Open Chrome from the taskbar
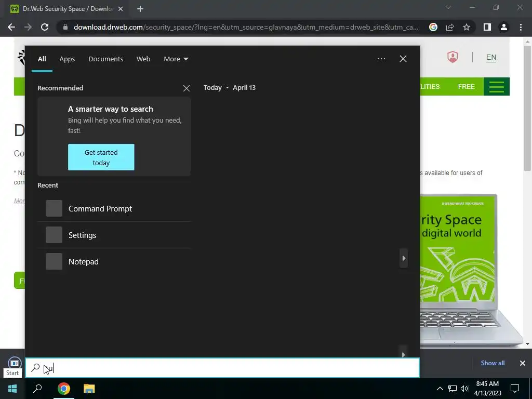The height and width of the screenshot is (399, 532). [64, 389]
